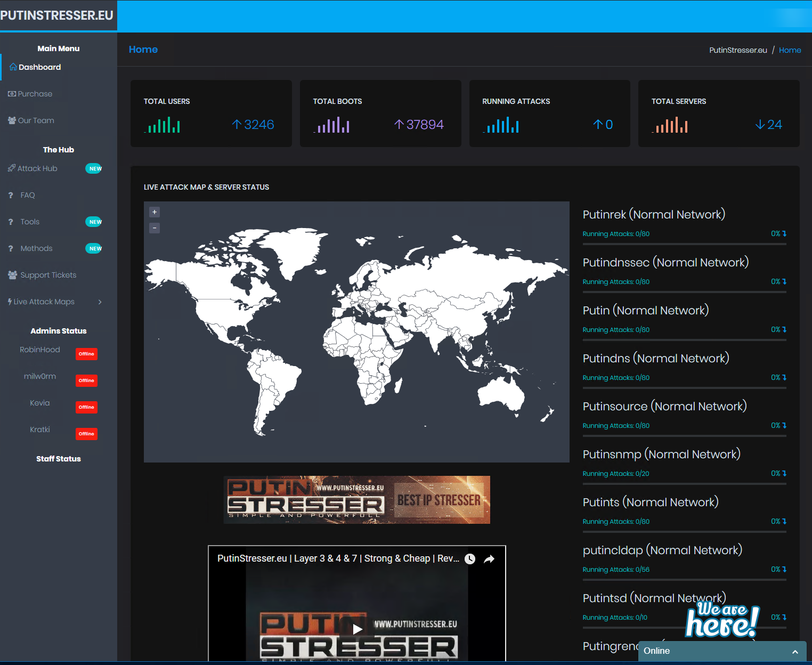Click the Putin (Normal Network) server title
Image resolution: width=812 pixels, height=665 pixels.
(646, 310)
